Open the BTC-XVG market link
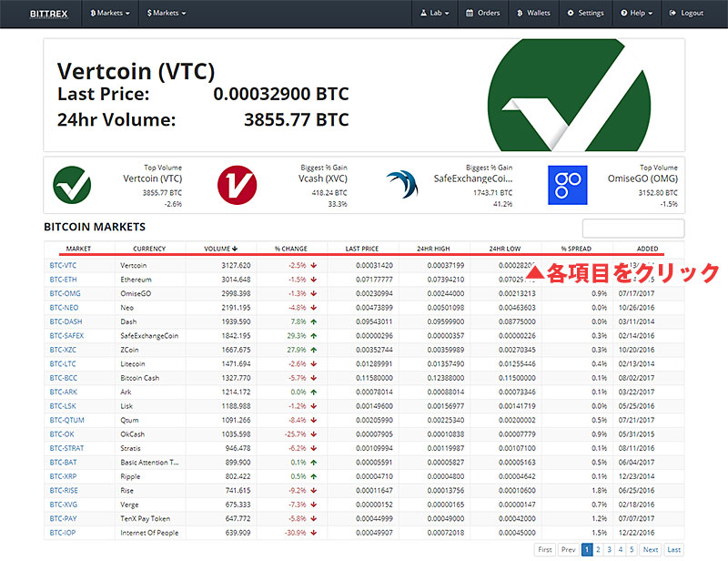This screenshot has height=561, width=728. click(64, 505)
